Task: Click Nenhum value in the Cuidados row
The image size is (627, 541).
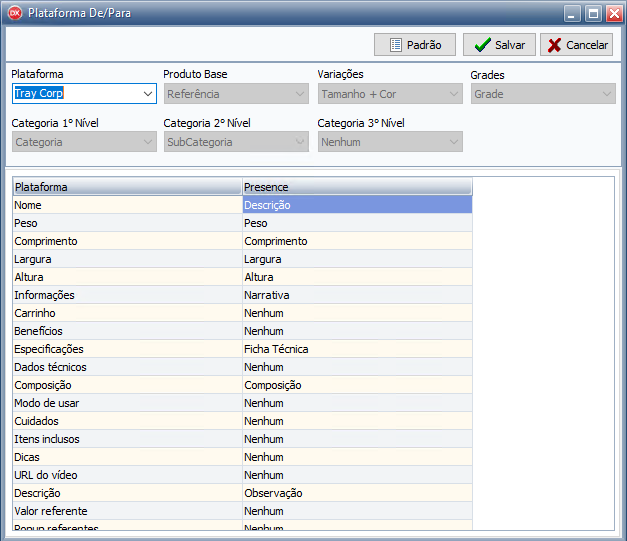Action: pyautogui.click(x=357, y=421)
